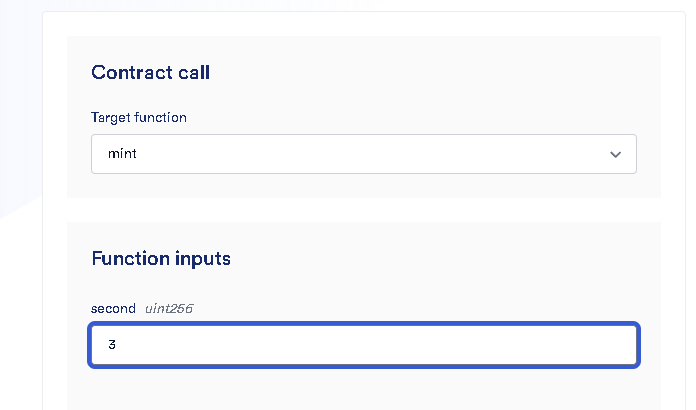Viewport: 696px width, 410px height.
Task: Click the Function inputs heading
Action: point(160,258)
